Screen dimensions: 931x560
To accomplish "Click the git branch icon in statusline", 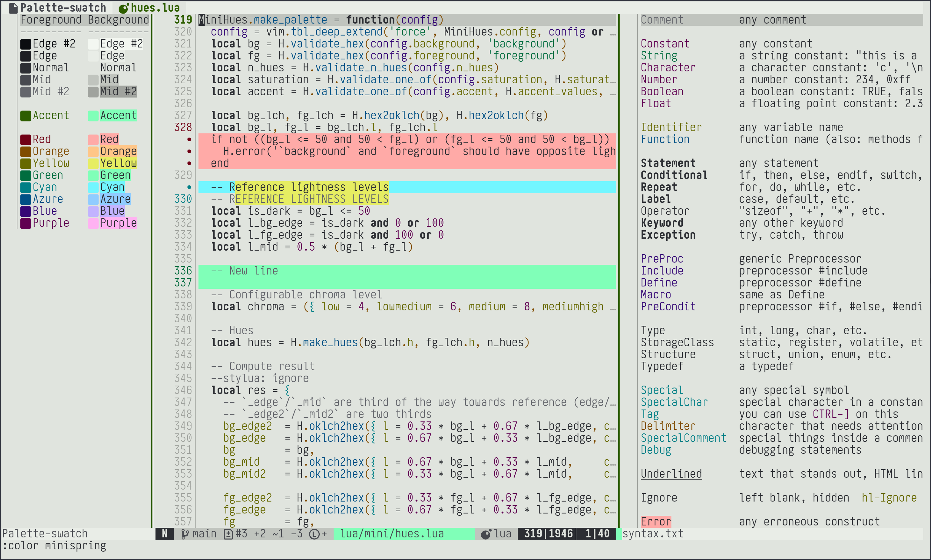I will click(x=185, y=534).
